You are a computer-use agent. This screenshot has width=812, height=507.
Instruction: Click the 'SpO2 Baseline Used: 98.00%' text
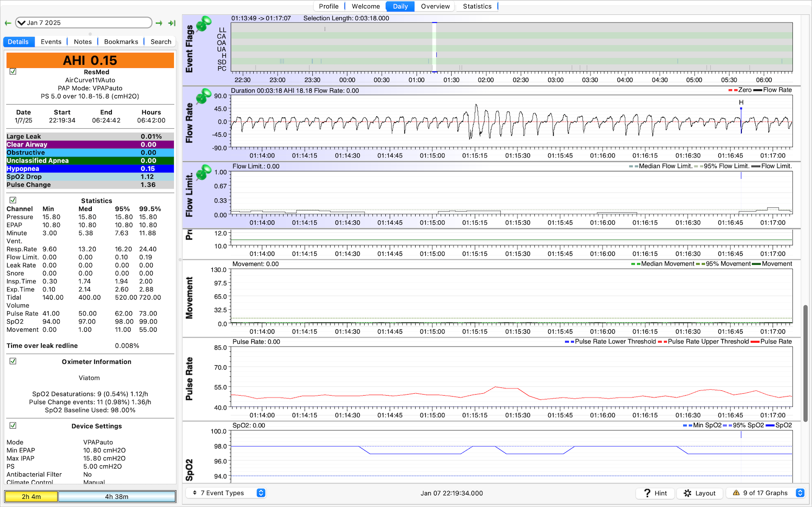coord(90,410)
